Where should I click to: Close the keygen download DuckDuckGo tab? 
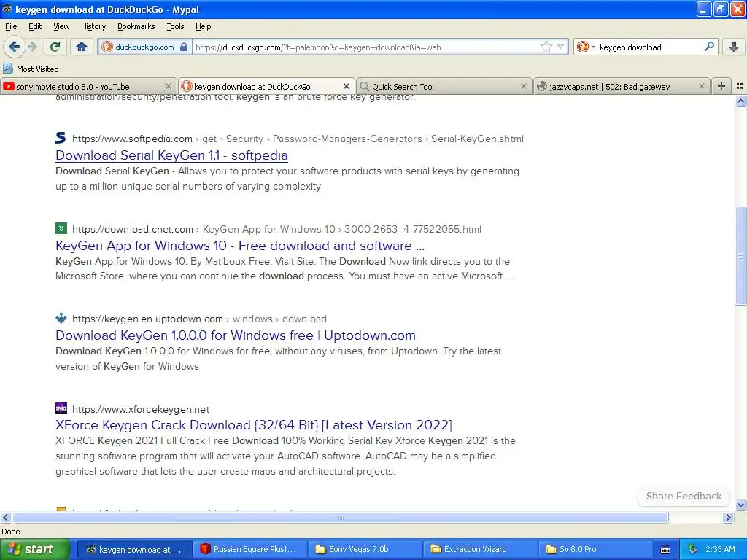(347, 86)
